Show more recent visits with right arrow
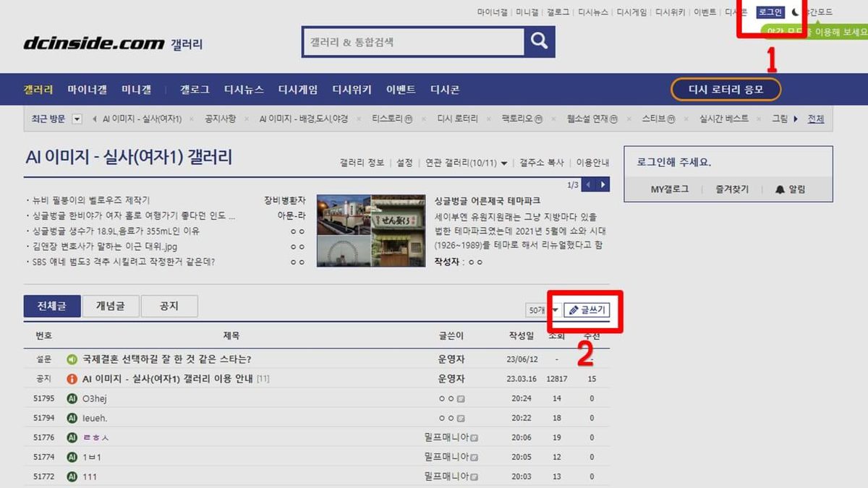Screen dimensions: 868x488 (x=796, y=119)
